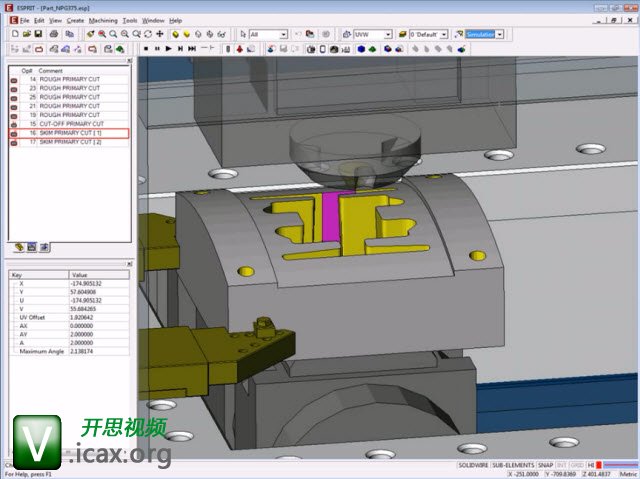Open the Window menu
This screenshot has height=479, width=640.
click(x=153, y=20)
